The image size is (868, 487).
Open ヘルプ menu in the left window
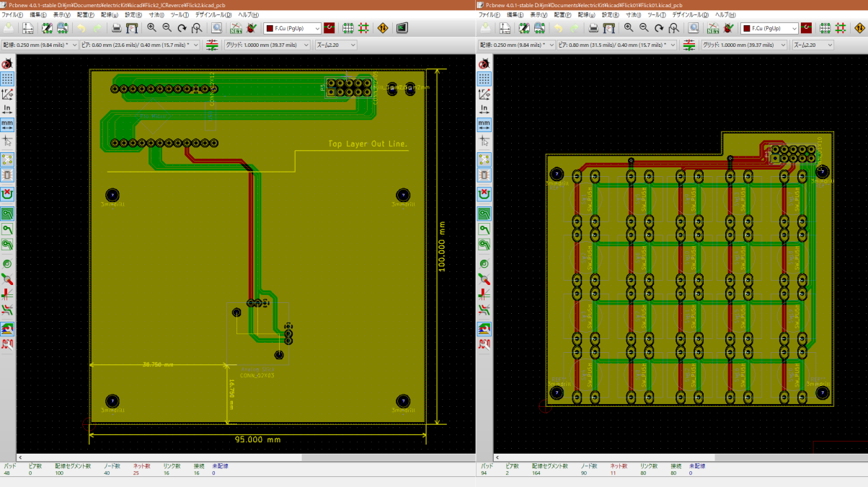(248, 14)
